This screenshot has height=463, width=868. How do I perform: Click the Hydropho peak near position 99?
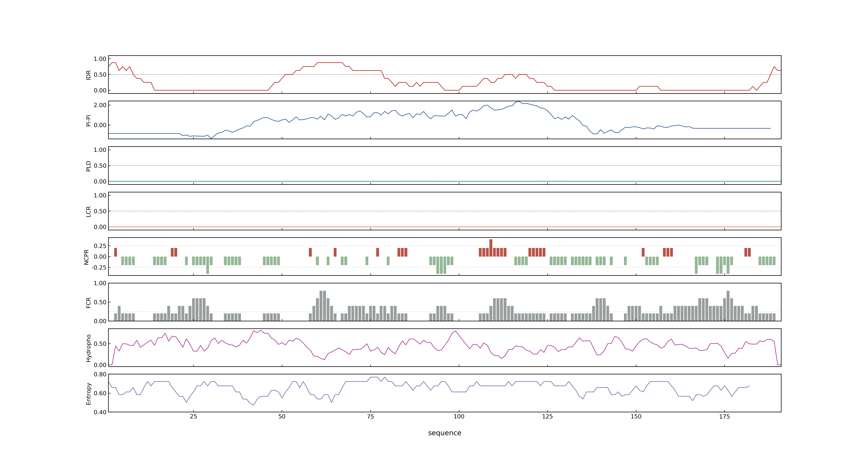pyautogui.click(x=456, y=331)
